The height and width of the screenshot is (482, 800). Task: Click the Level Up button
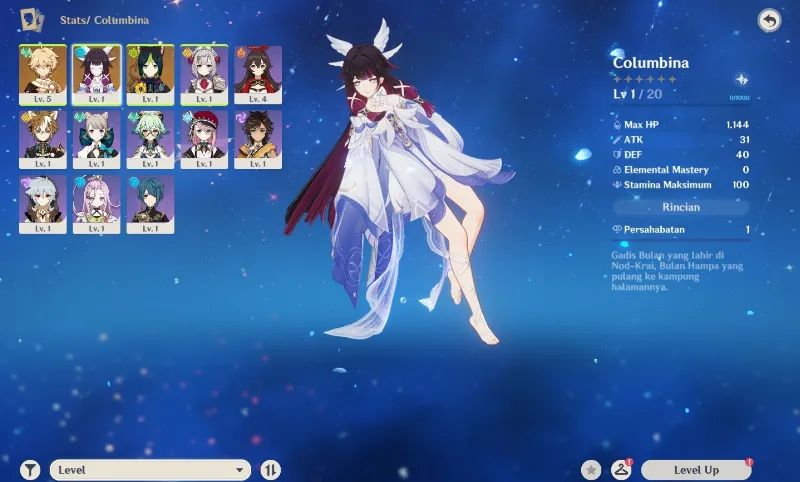tap(696, 470)
